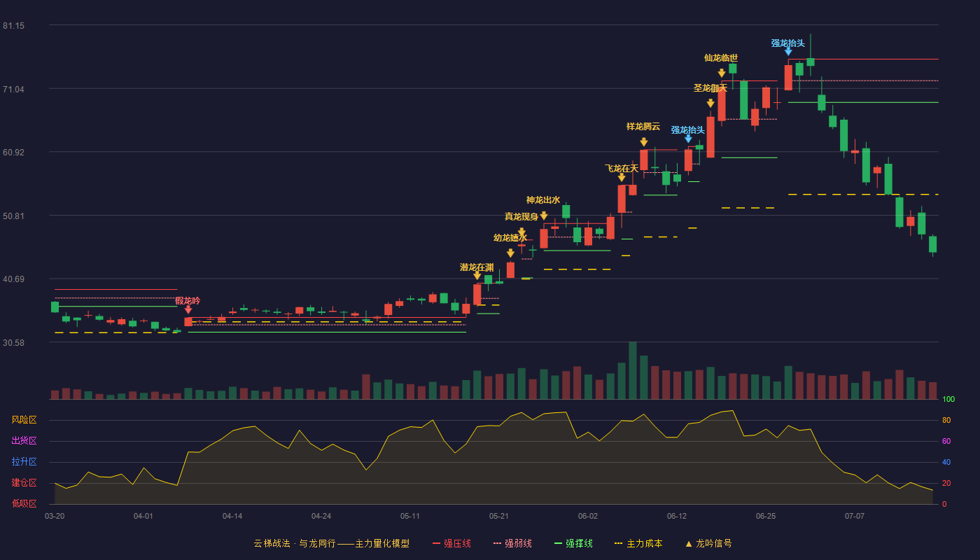Click the 风险区 zone label

[24, 420]
